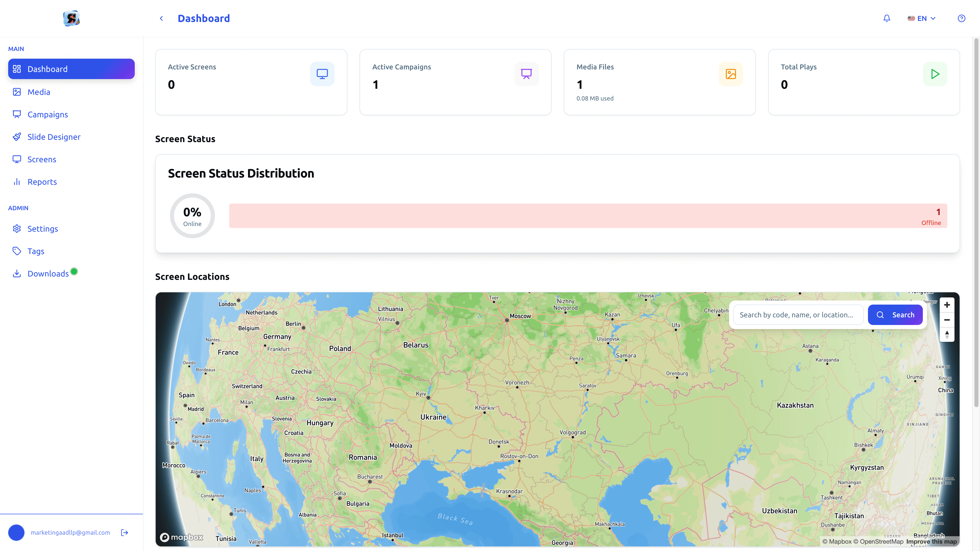Collapse sidebar using back chevron
This screenshot has height=551, width=980.
click(x=161, y=18)
